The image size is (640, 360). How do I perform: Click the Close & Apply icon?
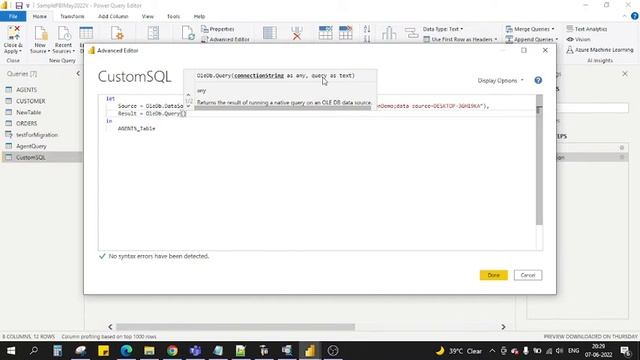pos(13,33)
